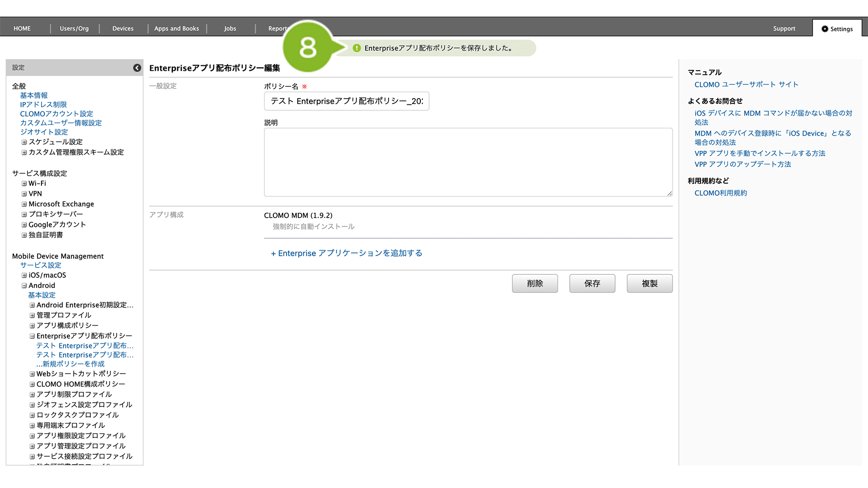Open …新規ポリシーを作成 link
868x488 pixels.
click(x=70, y=364)
